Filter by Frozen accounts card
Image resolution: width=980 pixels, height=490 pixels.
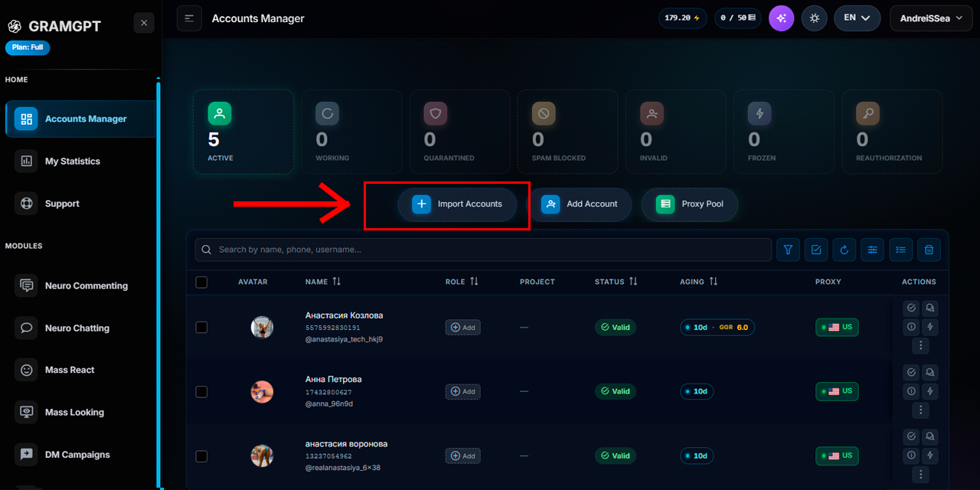783,132
